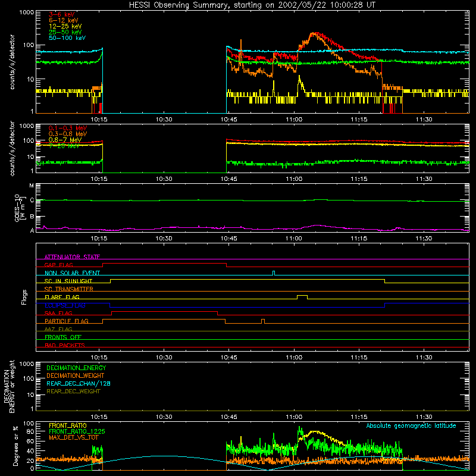
Task: Click the HESSI Observing Summary title
Action: [x=252, y=5]
